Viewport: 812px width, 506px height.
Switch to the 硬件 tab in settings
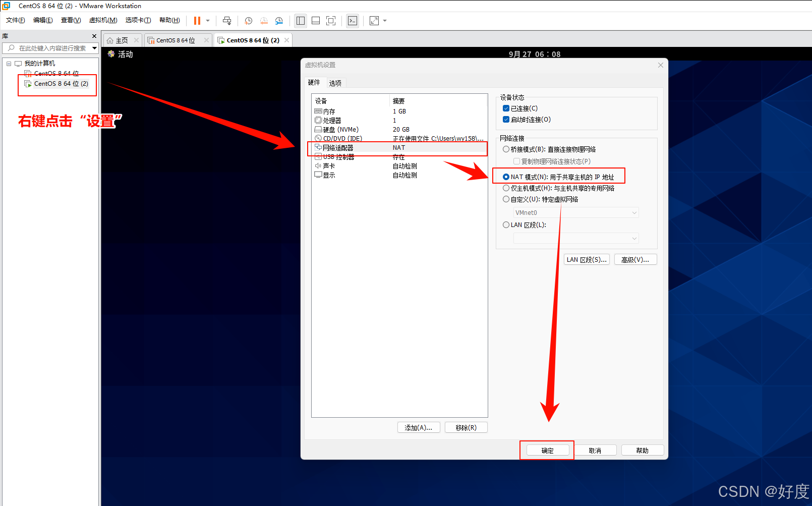(314, 82)
